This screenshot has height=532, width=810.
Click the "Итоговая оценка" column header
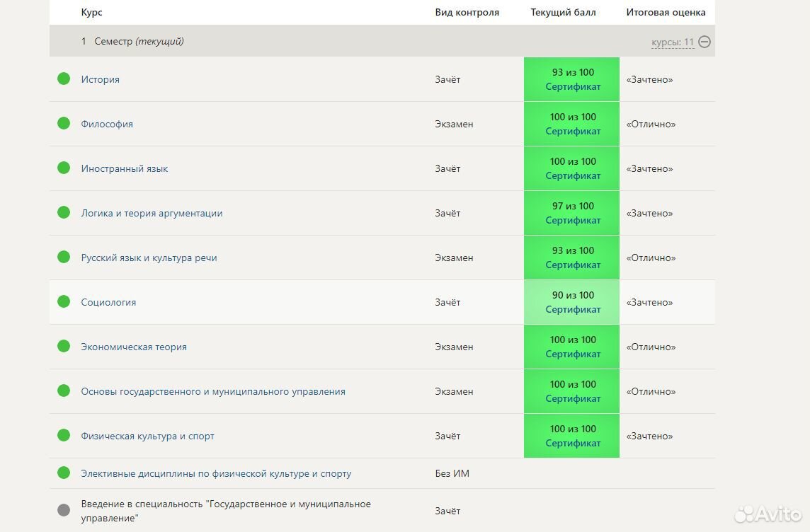tap(666, 12)
